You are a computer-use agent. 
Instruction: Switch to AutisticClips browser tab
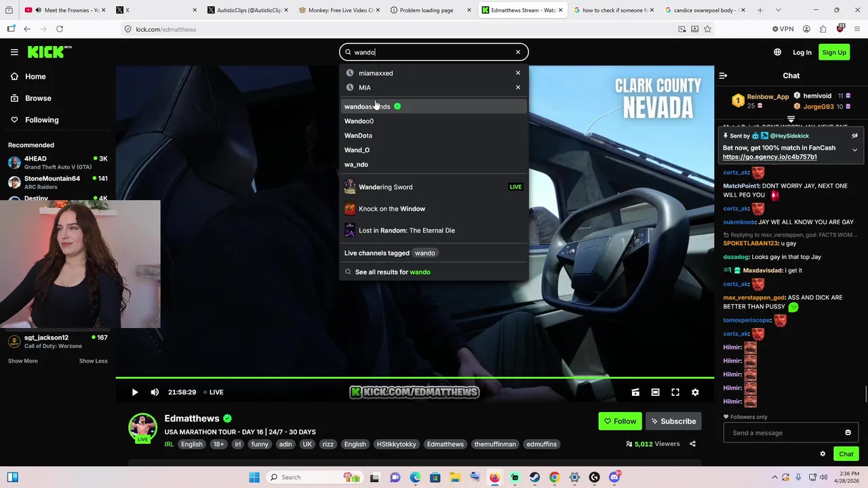pyautogui.click(x=248, y=10)
